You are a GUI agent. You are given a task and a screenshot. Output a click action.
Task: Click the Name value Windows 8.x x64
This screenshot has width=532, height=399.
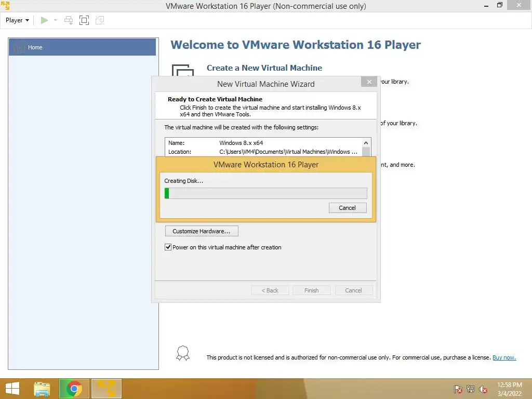click(241, 143)
